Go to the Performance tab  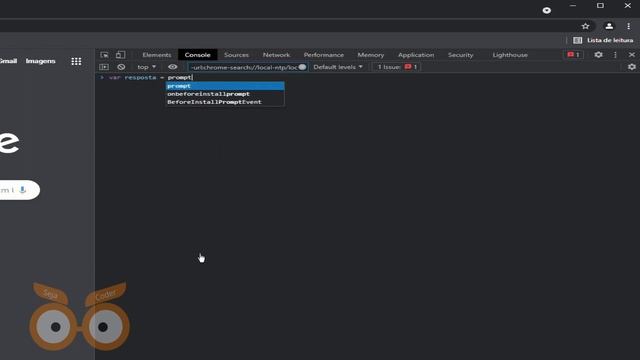coord(324,55)
